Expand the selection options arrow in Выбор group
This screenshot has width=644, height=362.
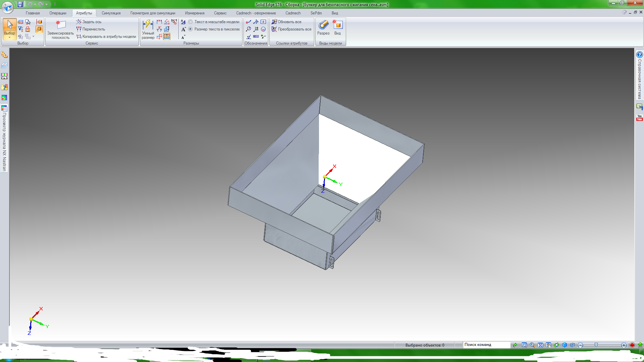click(x=34, y=37)
